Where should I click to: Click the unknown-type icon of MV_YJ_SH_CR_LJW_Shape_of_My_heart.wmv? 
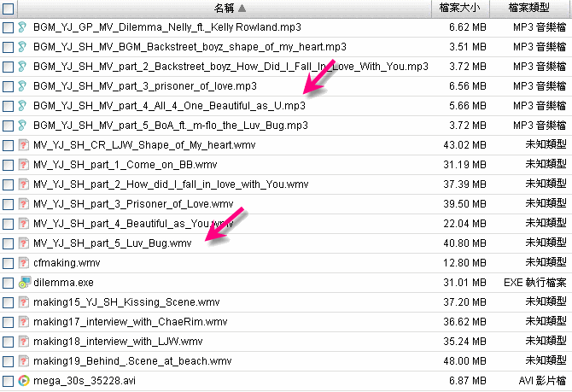click(23, 145)
